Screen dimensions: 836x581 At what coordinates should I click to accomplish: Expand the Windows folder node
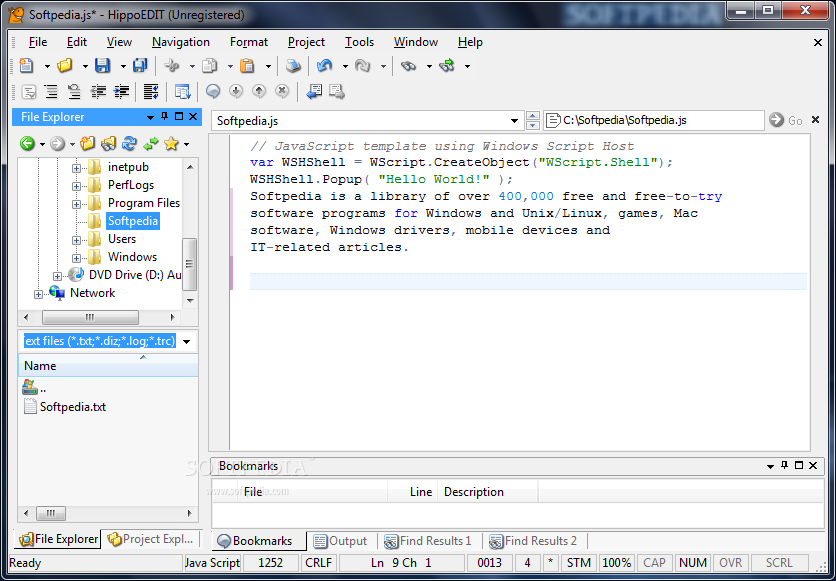click(76, 258)
